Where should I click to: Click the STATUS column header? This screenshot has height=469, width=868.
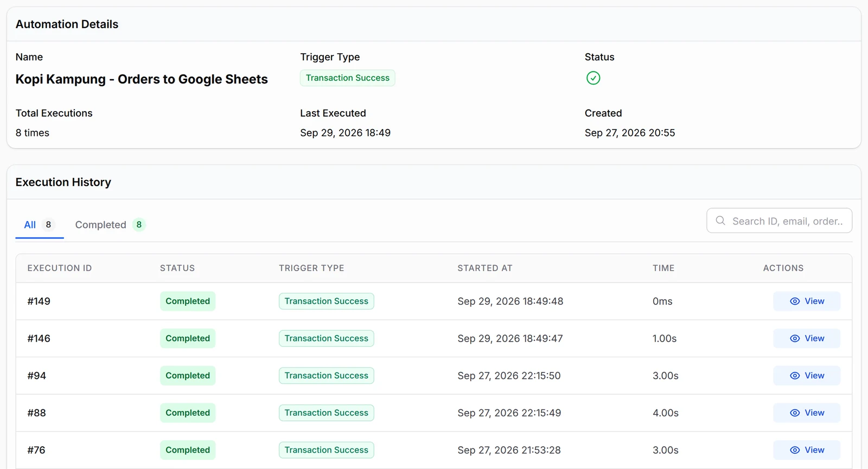pos(177,268)
